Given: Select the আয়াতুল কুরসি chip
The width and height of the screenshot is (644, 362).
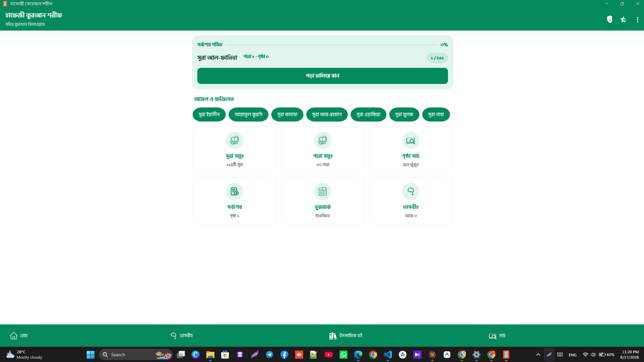Looking at the screenshot, I should click(248, 115).
